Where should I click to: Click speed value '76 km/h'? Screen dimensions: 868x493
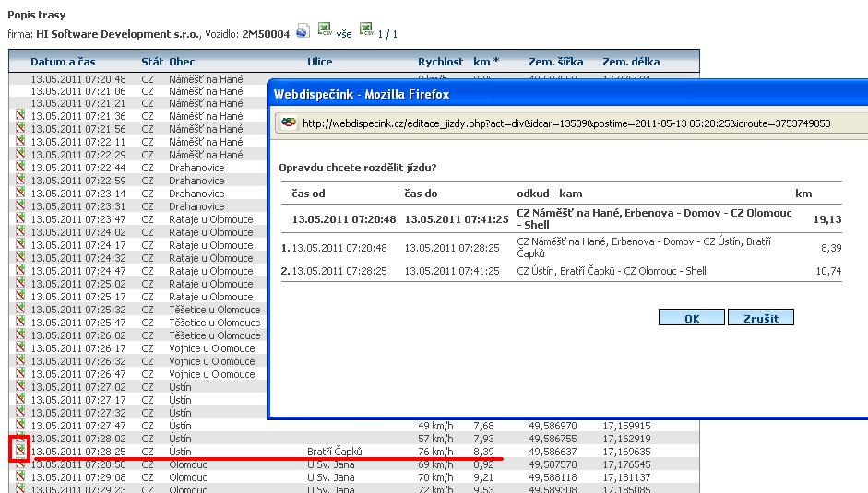(435, 452)
